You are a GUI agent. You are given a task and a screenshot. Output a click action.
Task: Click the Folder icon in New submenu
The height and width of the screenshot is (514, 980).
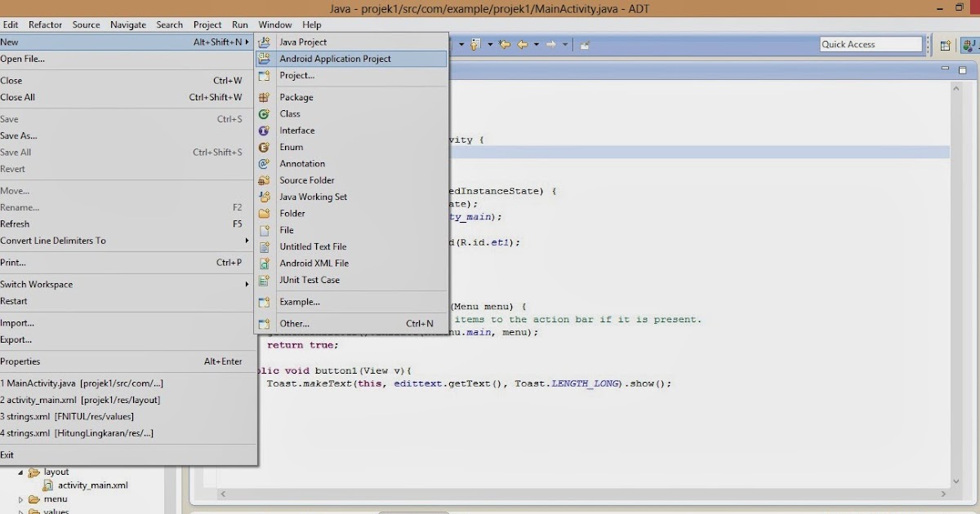tap(264, 213)
